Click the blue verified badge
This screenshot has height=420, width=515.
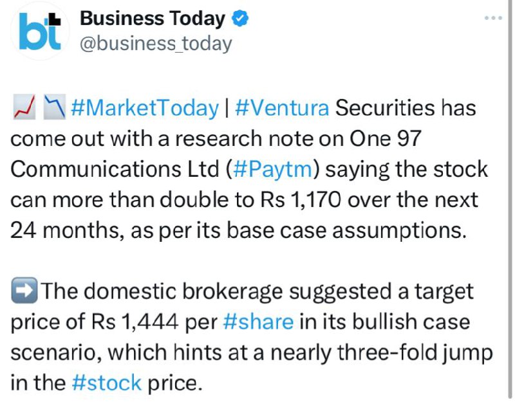(240, 19)
